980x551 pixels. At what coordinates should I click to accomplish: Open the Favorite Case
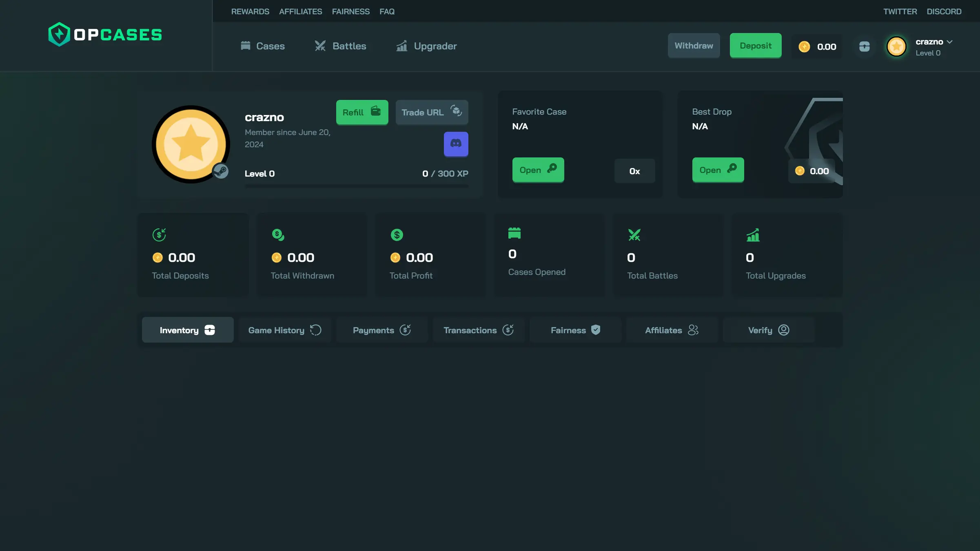[538, 170]
